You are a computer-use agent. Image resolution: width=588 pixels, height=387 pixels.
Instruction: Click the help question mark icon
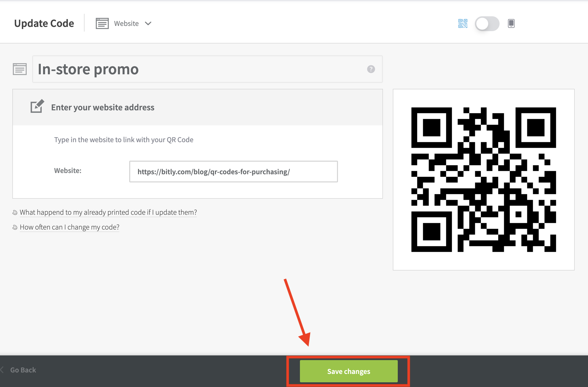[371, 69]
